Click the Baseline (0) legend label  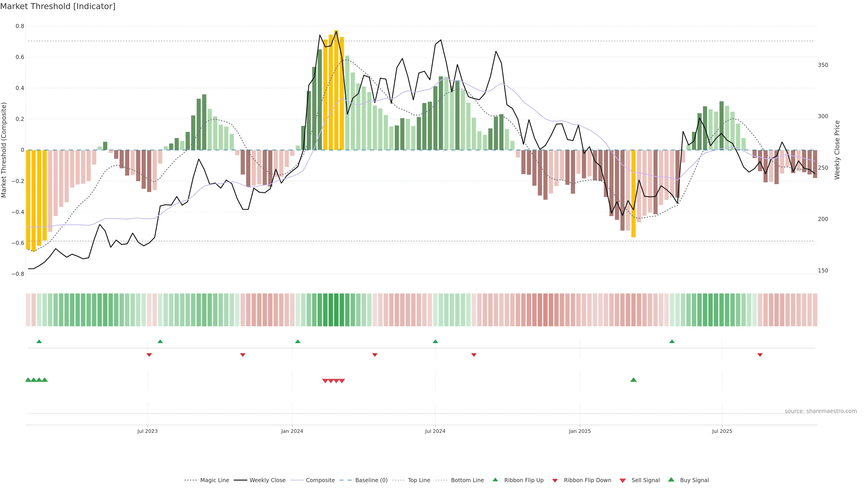[371, 480]
